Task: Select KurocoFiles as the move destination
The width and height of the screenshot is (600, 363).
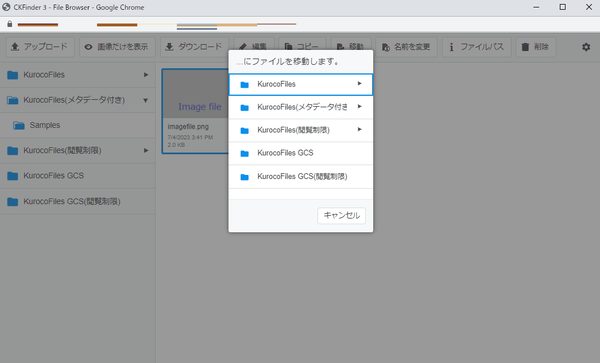Action: 301,85
